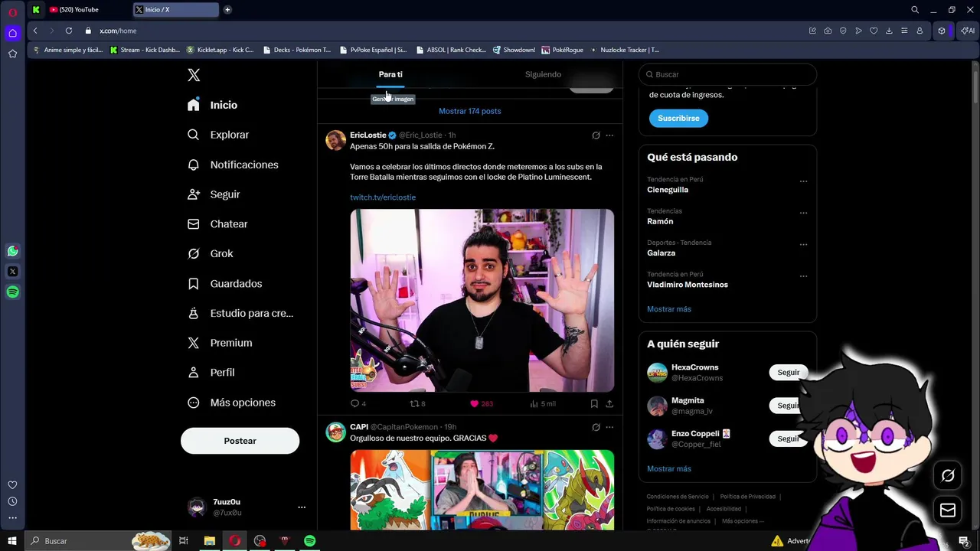
Task: Open Magmita's suggested profile
Action: pyautogui.click(x=688, y=400)
